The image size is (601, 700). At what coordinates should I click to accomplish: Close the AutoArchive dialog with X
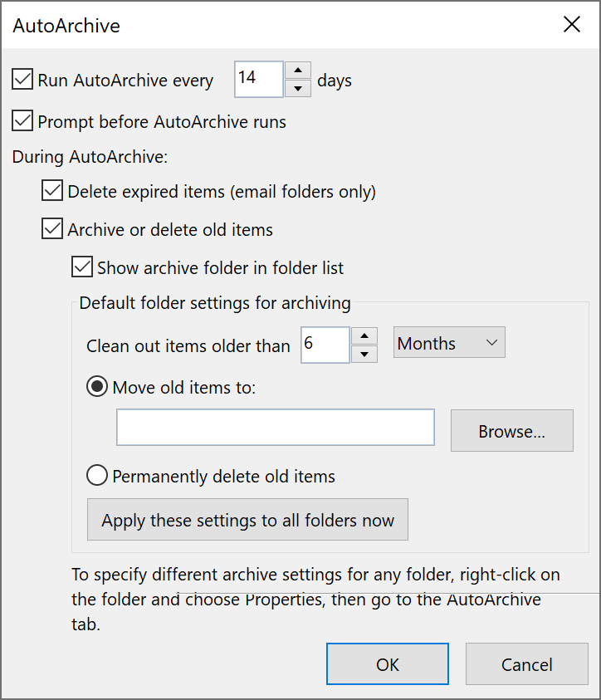coord(572,24)
